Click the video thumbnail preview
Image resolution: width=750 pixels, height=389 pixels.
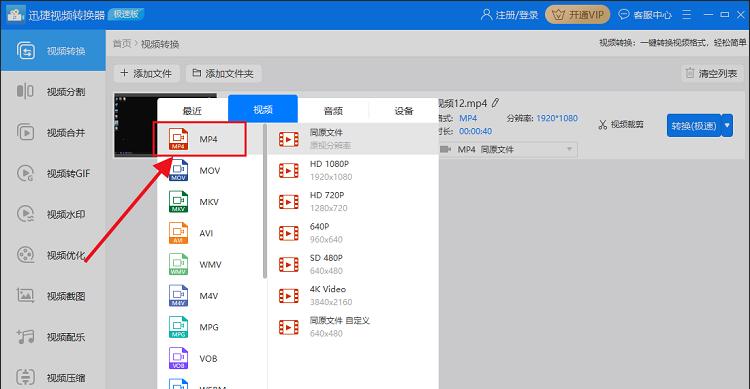136,125
